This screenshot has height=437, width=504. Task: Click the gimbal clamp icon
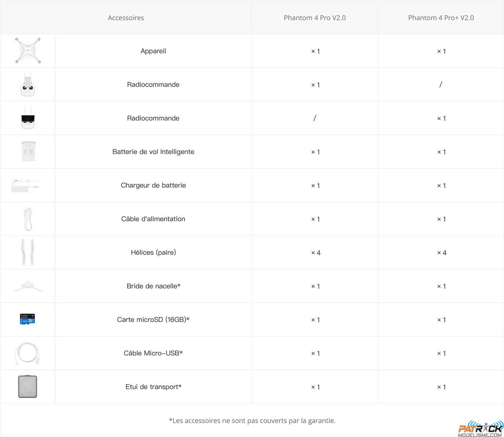coord(28,286)
